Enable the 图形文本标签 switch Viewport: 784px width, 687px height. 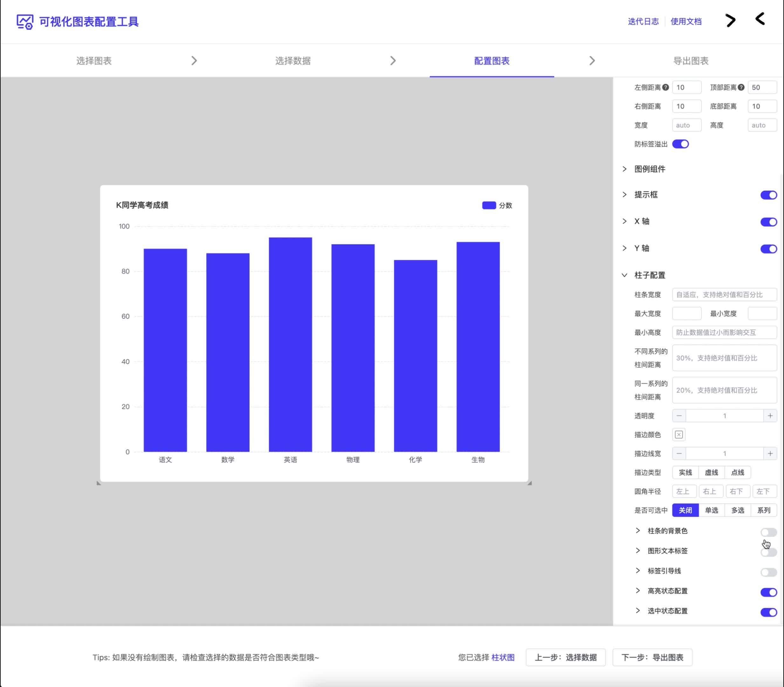[x=769, y=552]
